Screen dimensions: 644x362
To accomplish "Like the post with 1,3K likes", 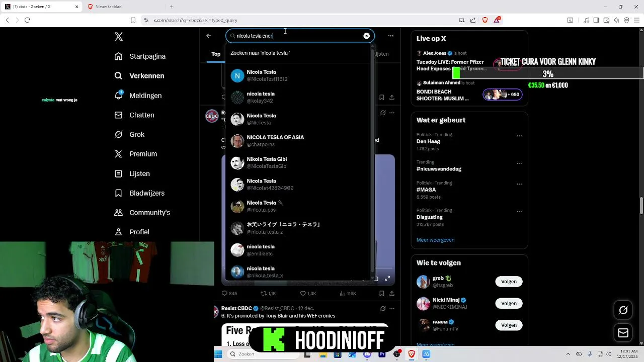I will tap(308, 294).
